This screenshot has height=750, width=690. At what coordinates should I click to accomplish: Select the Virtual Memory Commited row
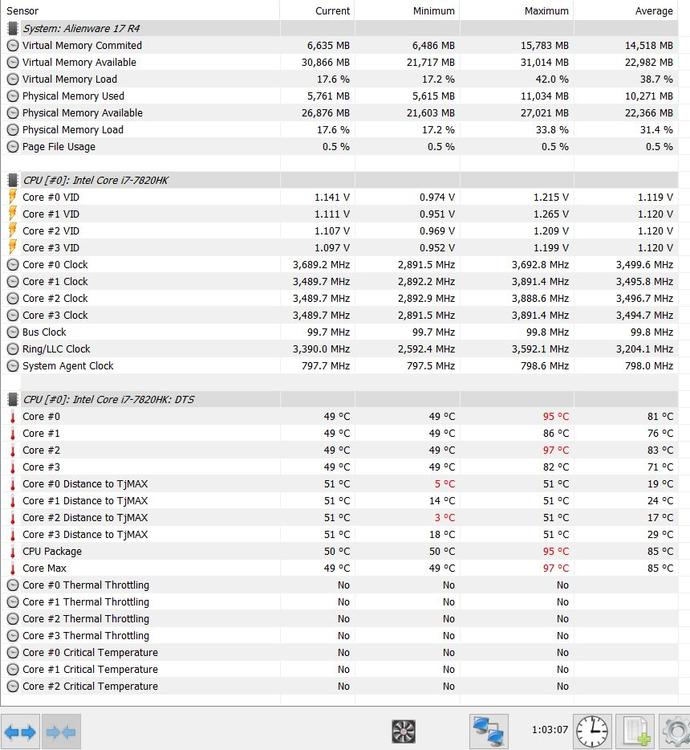pyautogui.click(x=82, y=45)
